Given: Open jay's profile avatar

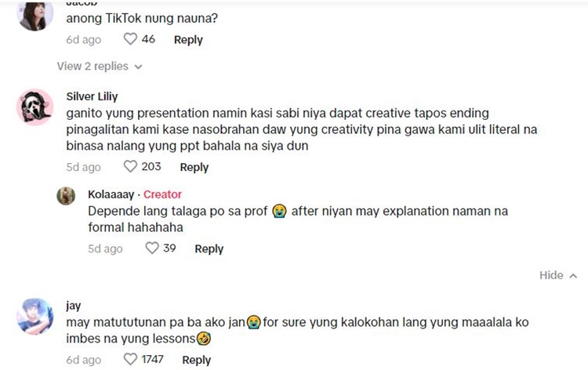Looking at the screenshot, I should pyautogui.click(x=35, y=316).
